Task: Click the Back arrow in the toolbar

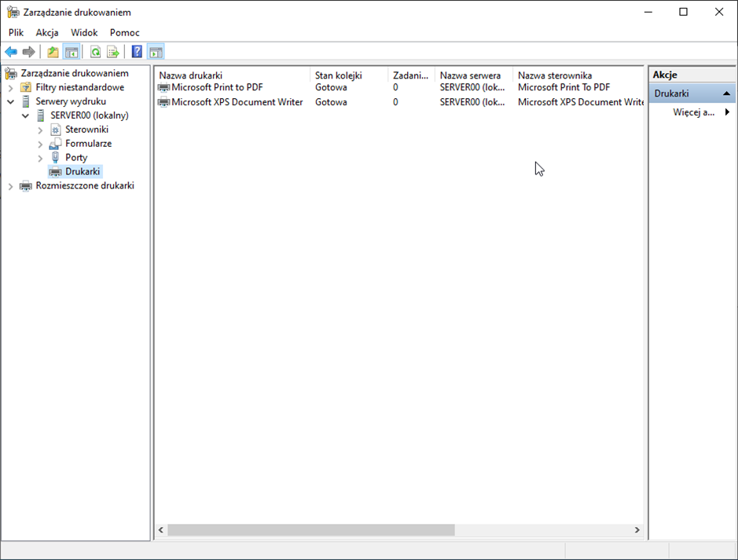Action: (x=11, y=52)
